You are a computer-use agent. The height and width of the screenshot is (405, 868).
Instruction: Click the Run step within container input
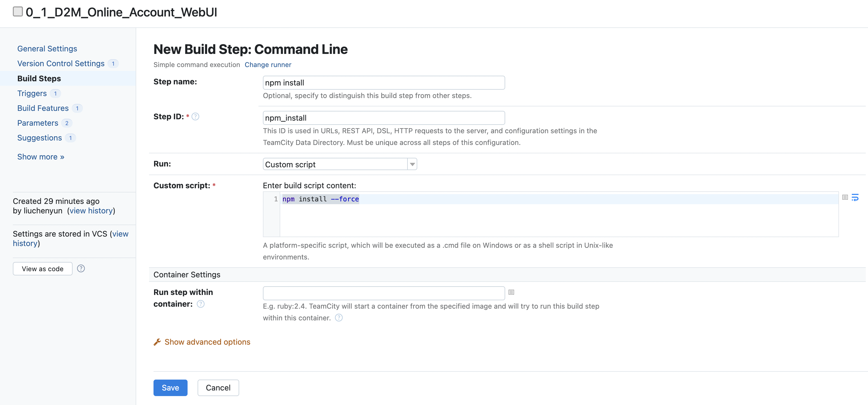(x=383, y=293)
